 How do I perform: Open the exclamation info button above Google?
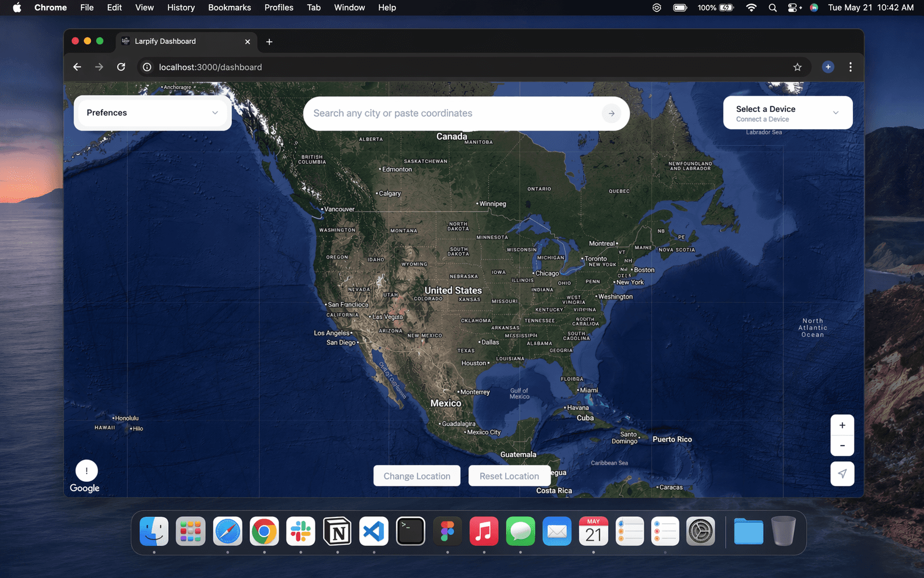pos(86,471)
